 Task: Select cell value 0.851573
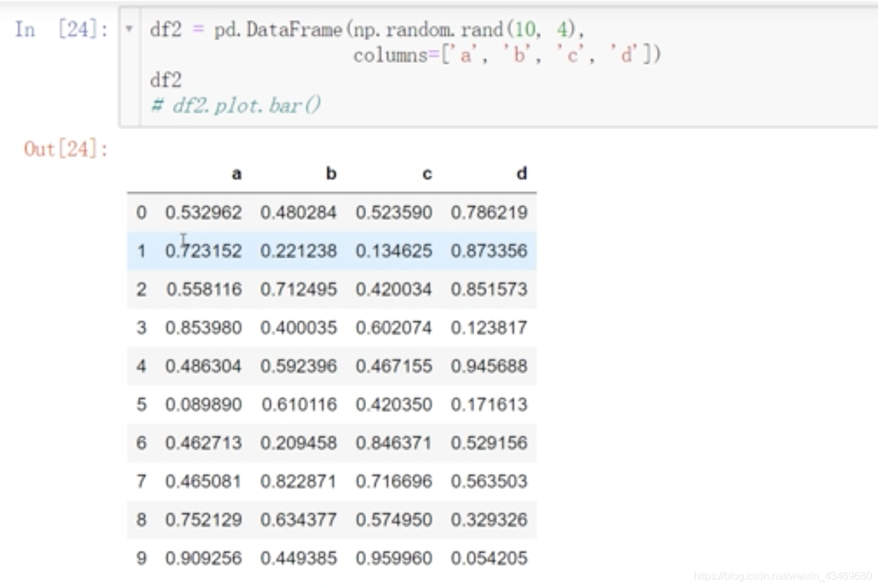pyautogui.click(x=489, y=289)
